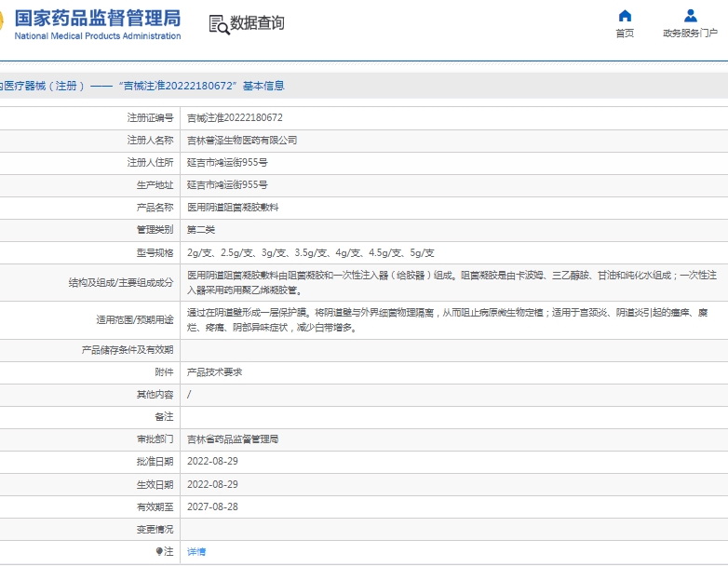The image size is (728, 567).
Task: Click the 适用范围/预期用途 description text
Action: pos(448,320)
